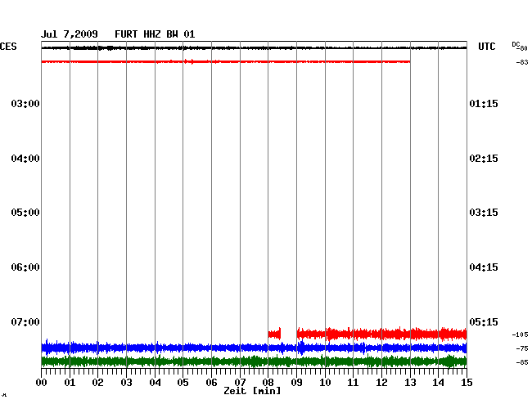Click the 03:00 local time label
The image size is (532, 404).
tap(25, 103)
